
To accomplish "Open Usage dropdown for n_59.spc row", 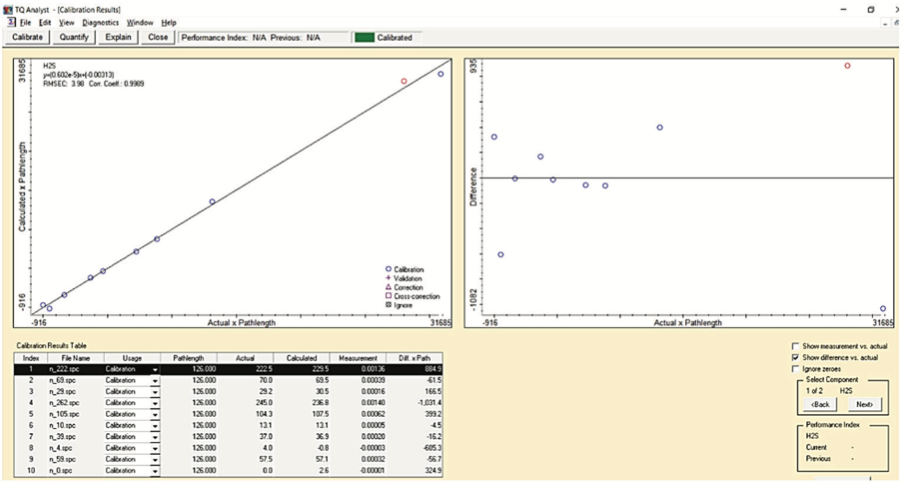I will click(x=155, y=459).
